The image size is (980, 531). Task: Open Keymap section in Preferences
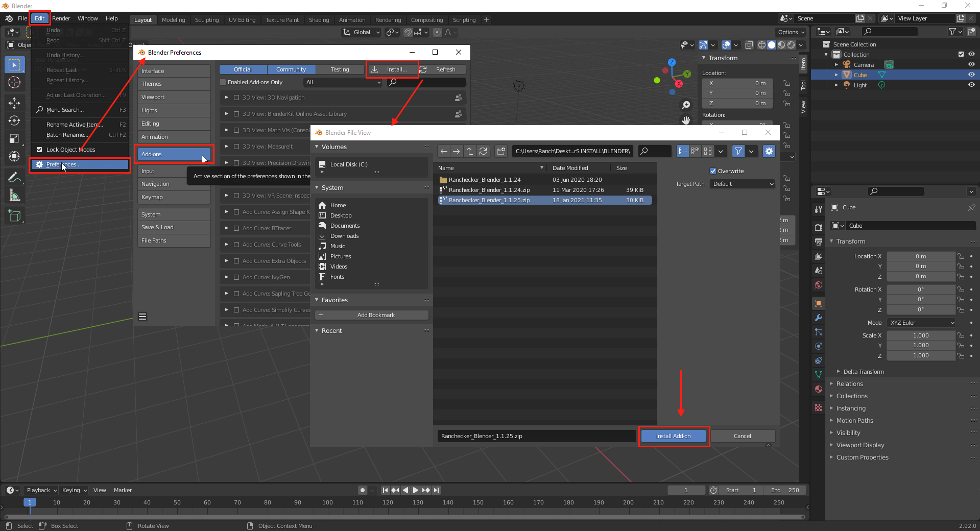point(174,197)
